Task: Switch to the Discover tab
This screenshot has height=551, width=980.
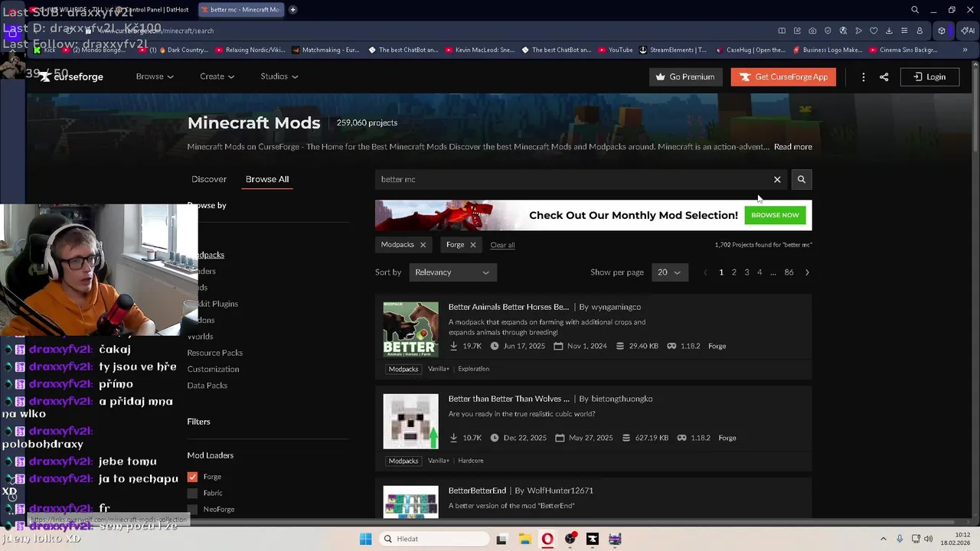Action: 209,179
